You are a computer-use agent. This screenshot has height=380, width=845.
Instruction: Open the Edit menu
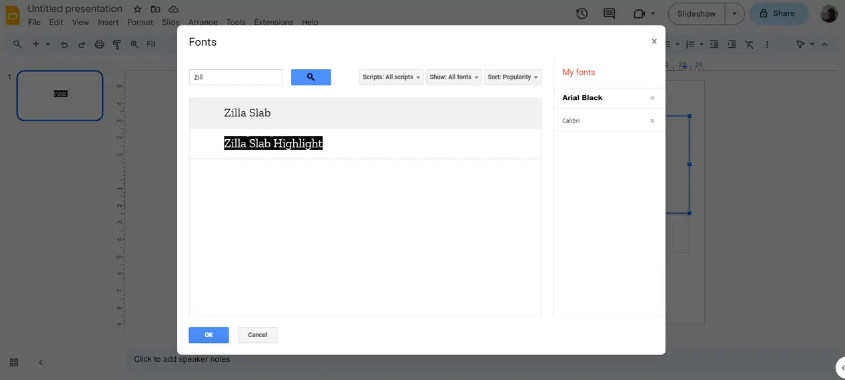56,23
